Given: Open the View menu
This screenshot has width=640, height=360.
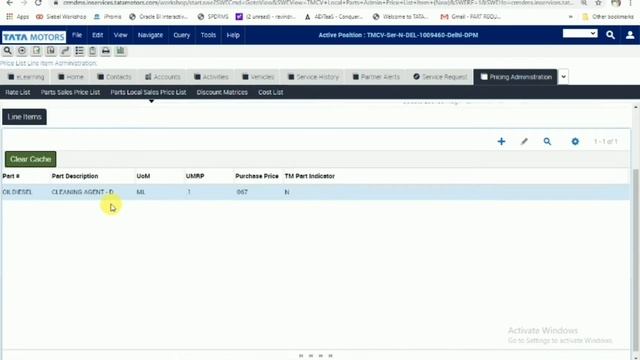Looking at the screenshot, I should click(120, 35).
